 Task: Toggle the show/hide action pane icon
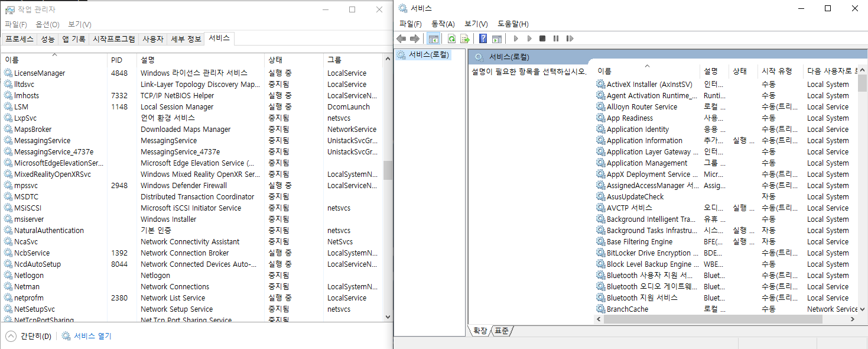coord(496,38)
